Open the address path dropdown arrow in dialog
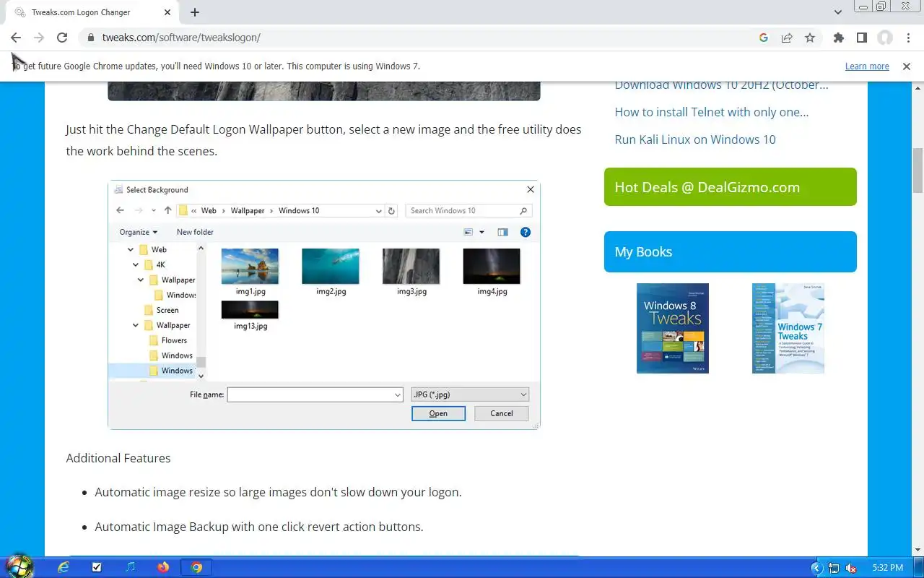This screenshot has height=578, width=924. click(x=378, y=211)
